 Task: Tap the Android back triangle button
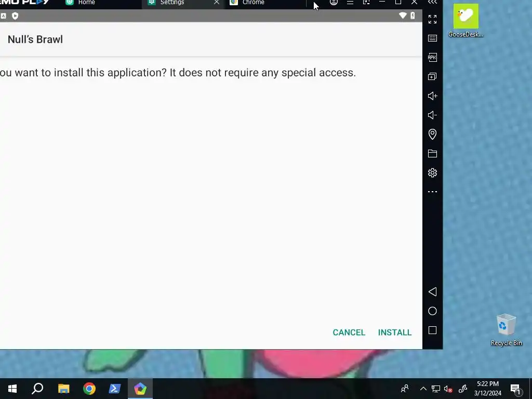(x=432, y=292)
